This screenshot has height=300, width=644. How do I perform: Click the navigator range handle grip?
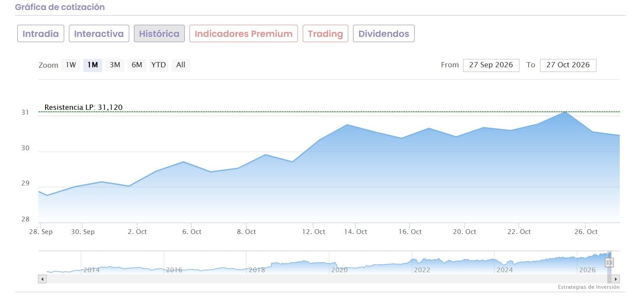click(610, 262)
